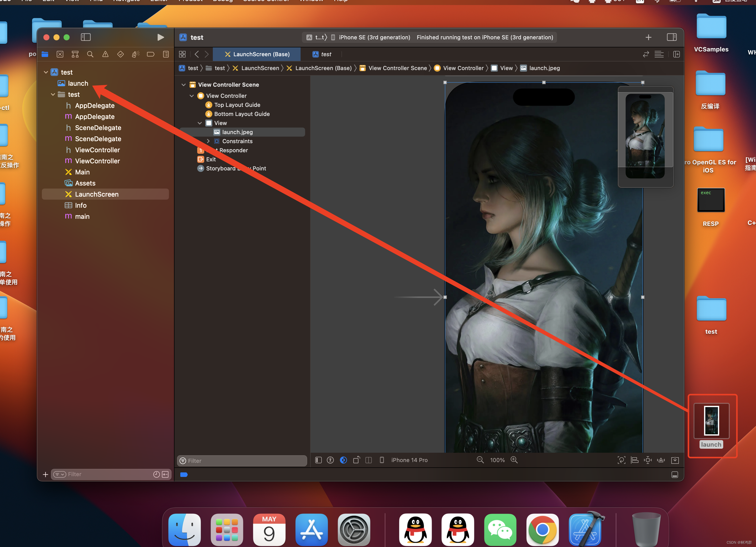Open WeChat from the Dock
Screen dimensions: 756x547
tap(500, 529)
